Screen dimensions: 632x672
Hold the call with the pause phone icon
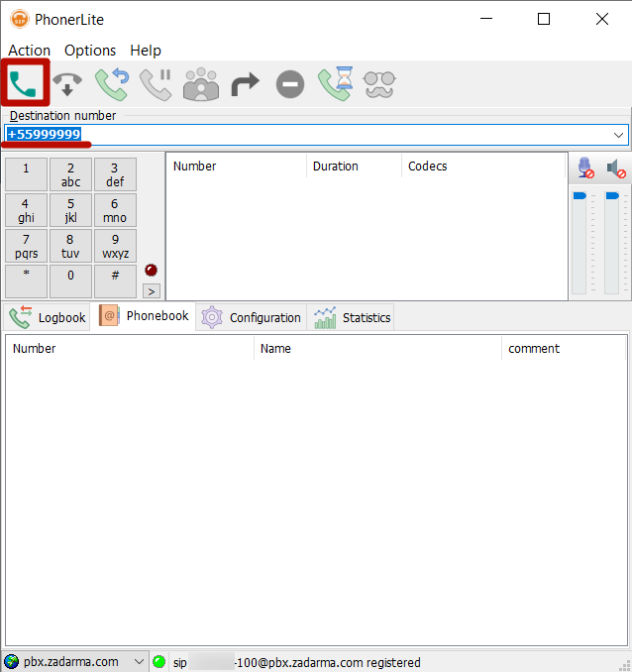pos(156,84)
